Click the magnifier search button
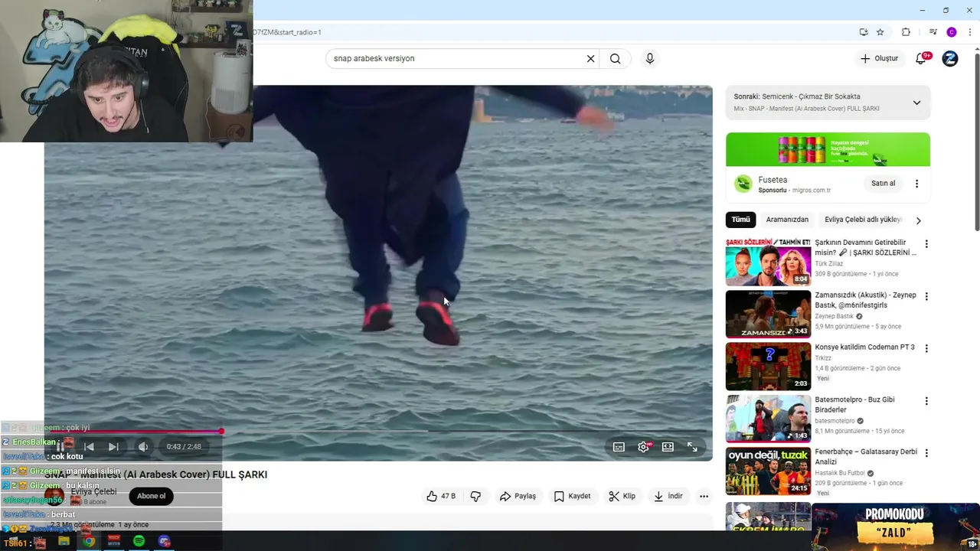Viewport: 980px width, 551px height. click(615, 59)
